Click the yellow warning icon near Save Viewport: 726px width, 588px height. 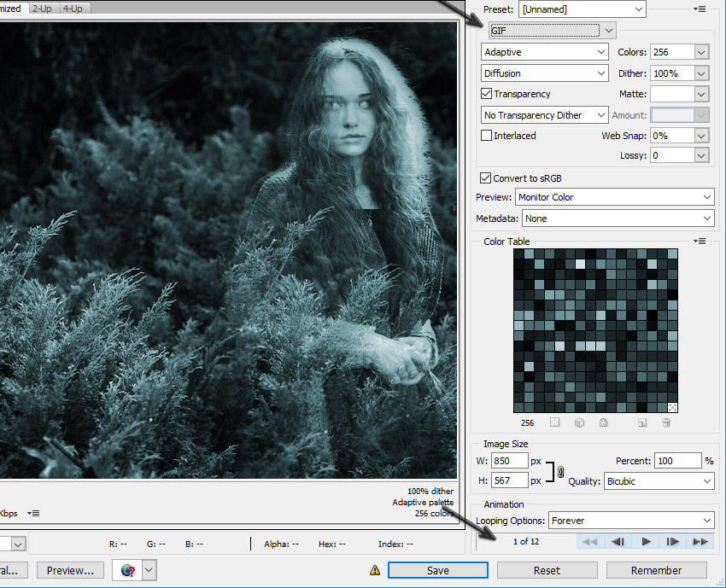[375, 570]
